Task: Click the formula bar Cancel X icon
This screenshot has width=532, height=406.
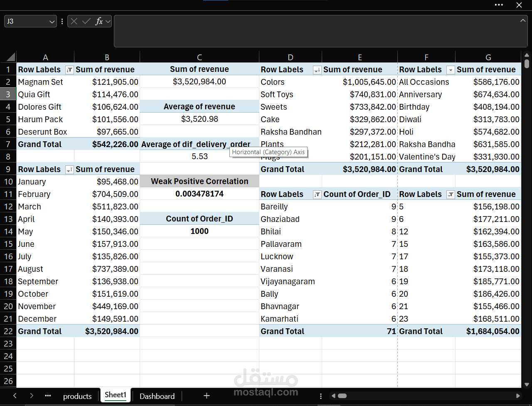Action: tap(74, 21)
